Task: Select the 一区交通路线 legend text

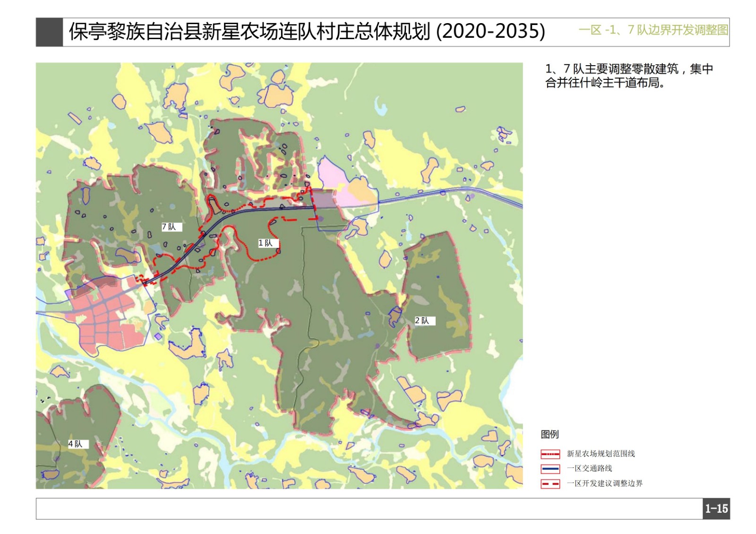Action: tap(589, 468)
